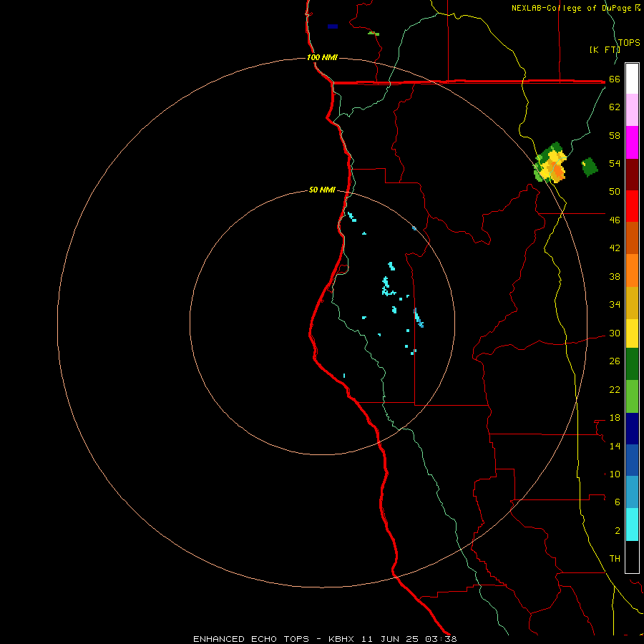This screenshot has width=644, height=644.
Task: Click the 2 legend value
Action: click(x=618, y=531)
